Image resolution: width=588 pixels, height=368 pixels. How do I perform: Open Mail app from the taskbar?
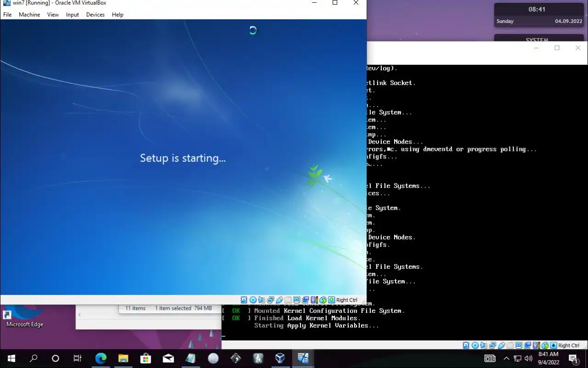click(x=168, y=358)
